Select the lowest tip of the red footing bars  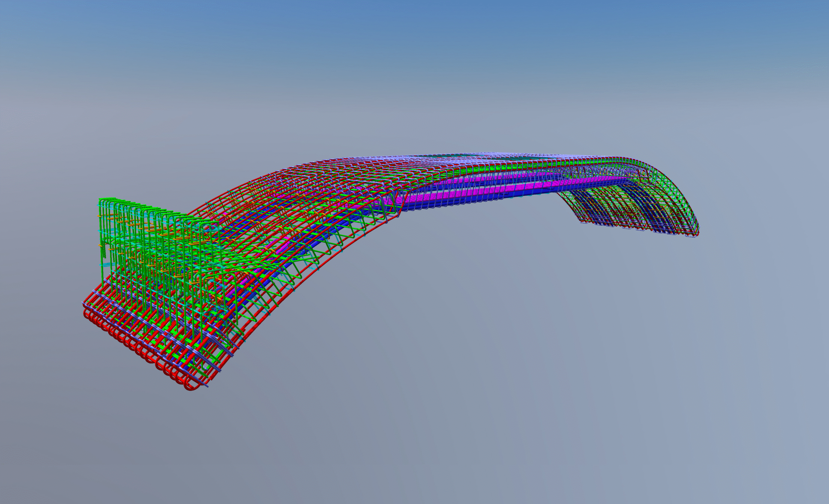point(190,389)
